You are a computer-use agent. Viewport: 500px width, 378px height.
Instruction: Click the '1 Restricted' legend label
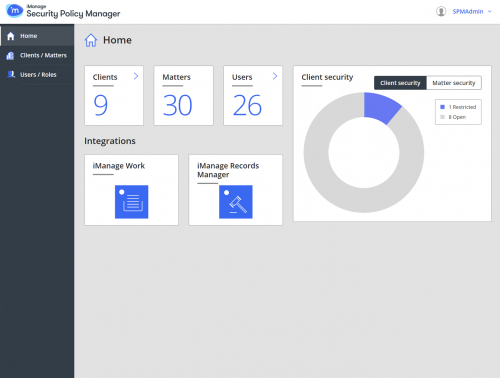462,107
